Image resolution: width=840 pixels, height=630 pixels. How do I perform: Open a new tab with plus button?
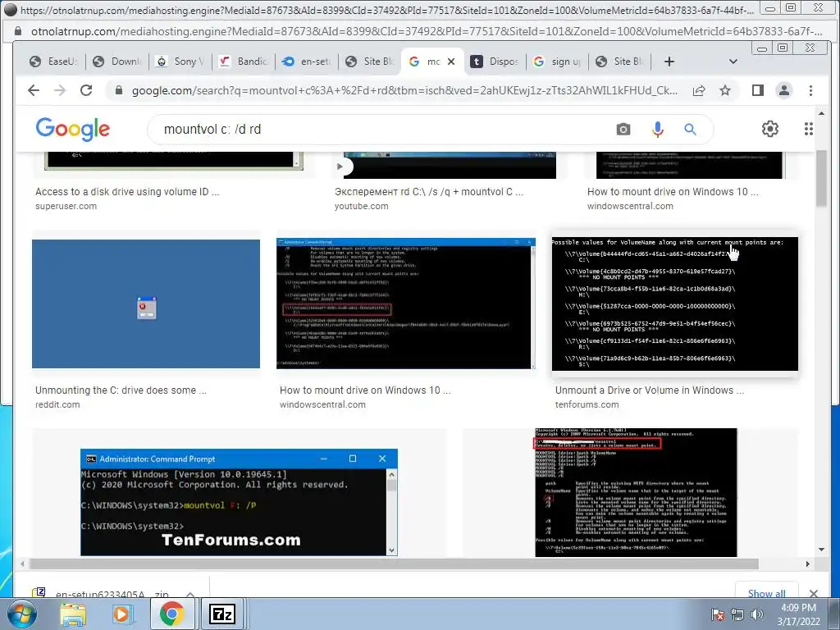point(669,62)
